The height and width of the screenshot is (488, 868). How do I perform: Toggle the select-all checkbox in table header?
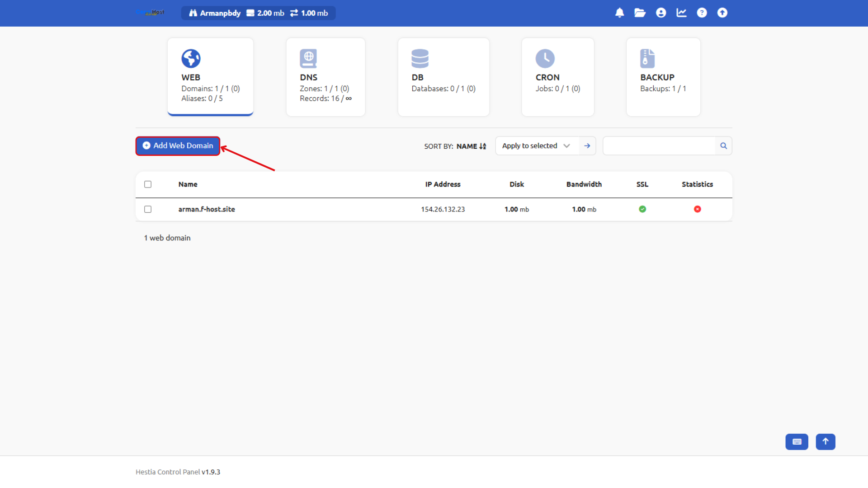(148, 184)
